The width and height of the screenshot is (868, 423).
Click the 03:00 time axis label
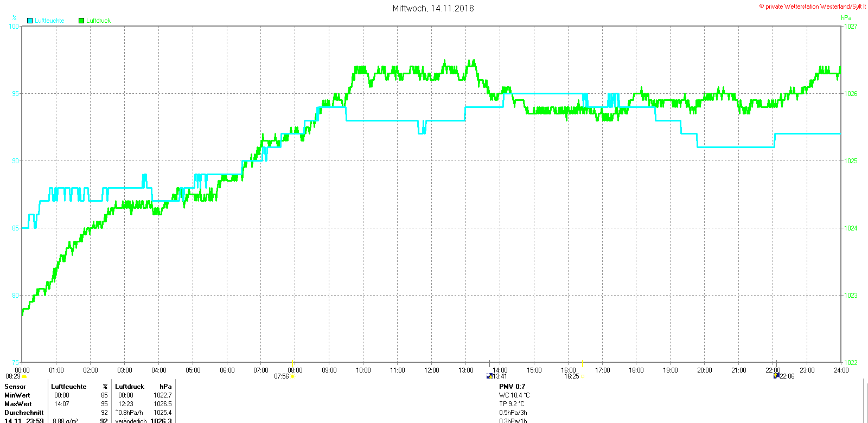tap(125, 370)
